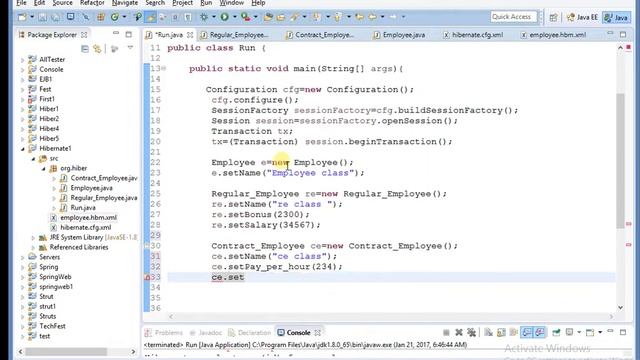Open the Source menu
Screen dimensions: 640x360
pyautogui.click(x=62, y=3)
